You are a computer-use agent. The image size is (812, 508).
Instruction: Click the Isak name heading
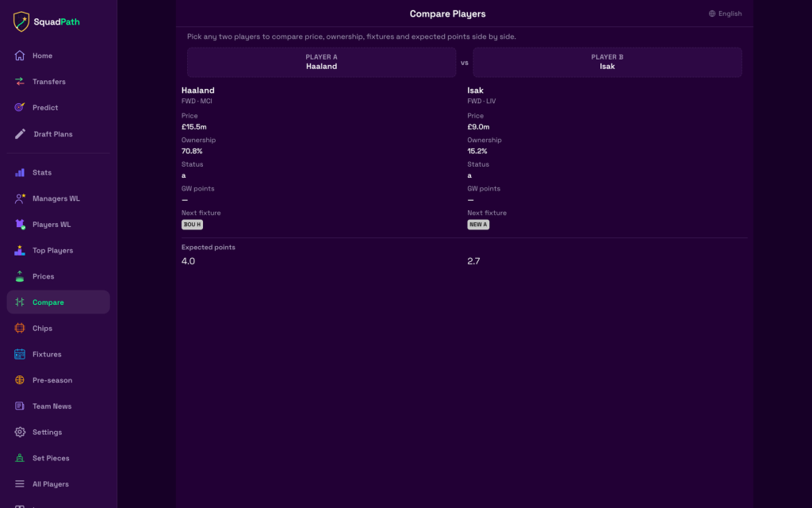pyautogui.click(x=476, y=90)
